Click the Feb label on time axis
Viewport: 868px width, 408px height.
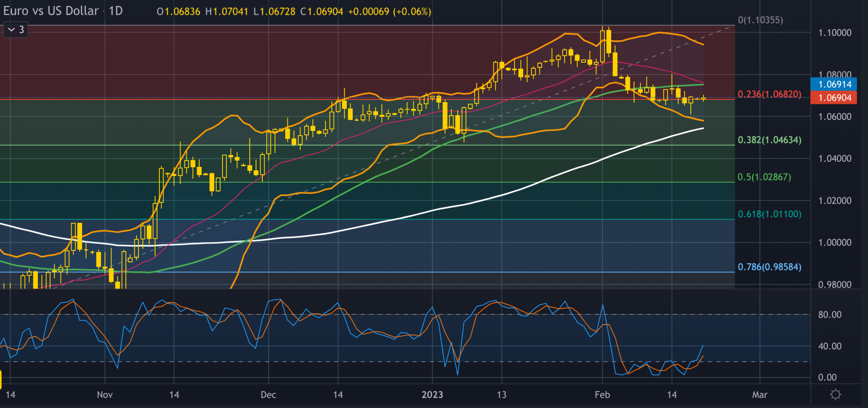click(x=602, y=394)
